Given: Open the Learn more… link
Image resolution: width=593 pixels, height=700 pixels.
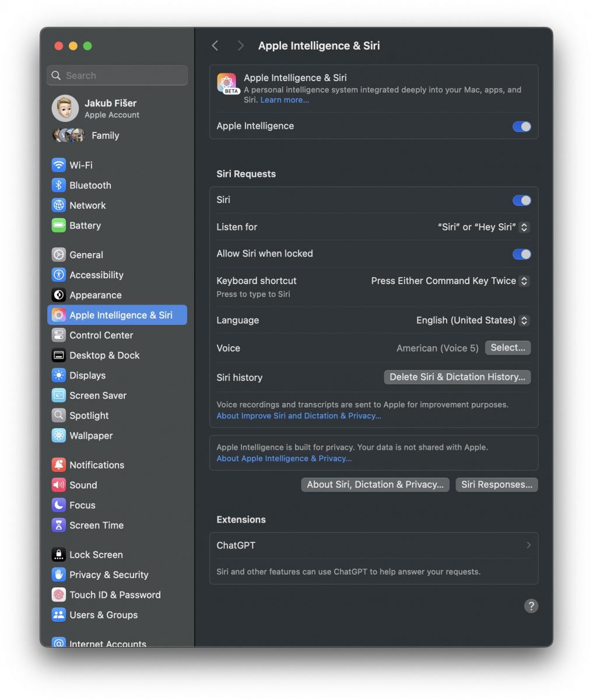Looking at the screenshot, I should [285, 100].
